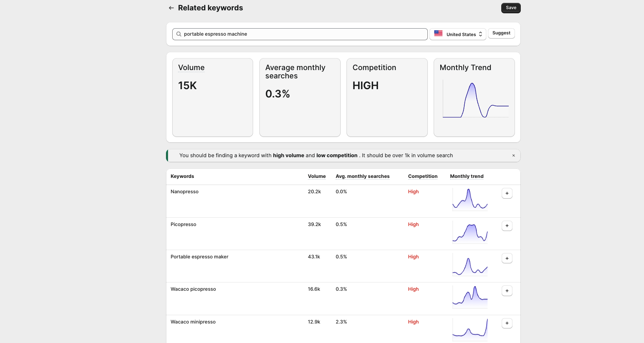This screenshot has height=343, width=644.
Task: Click the search magnifier icon
Action: [x=179, y=34]
